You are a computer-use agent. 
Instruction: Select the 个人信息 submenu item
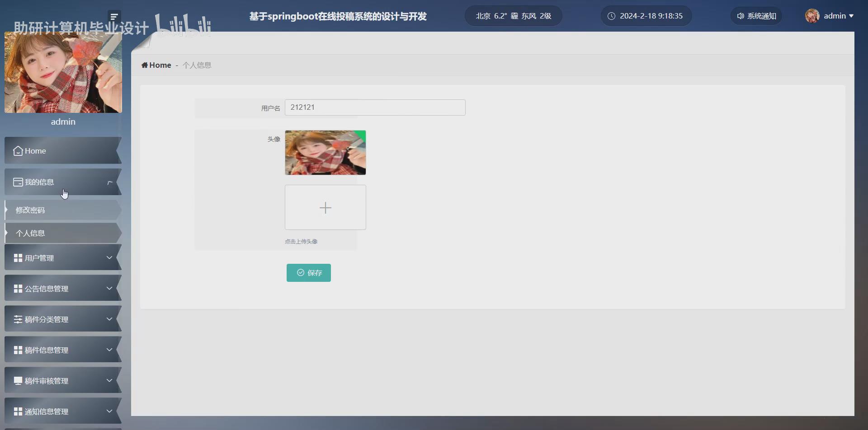coord(30,233)
